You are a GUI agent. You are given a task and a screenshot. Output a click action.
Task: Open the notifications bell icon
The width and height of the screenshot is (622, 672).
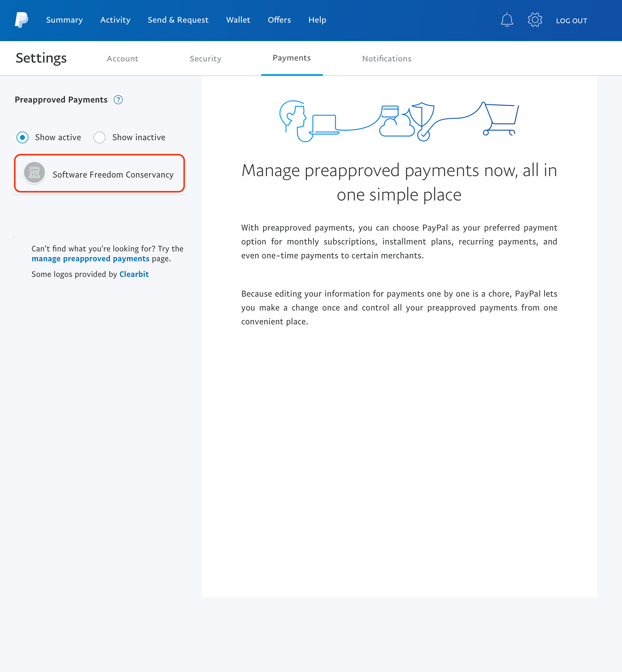[x=507, y=20]
